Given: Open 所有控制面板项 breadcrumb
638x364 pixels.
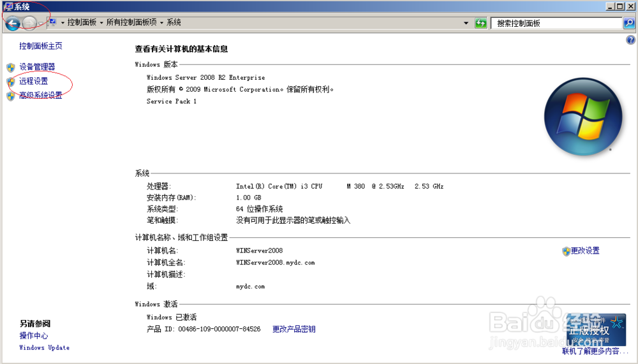Looking at the screenshot, I should tap(131, 22).
